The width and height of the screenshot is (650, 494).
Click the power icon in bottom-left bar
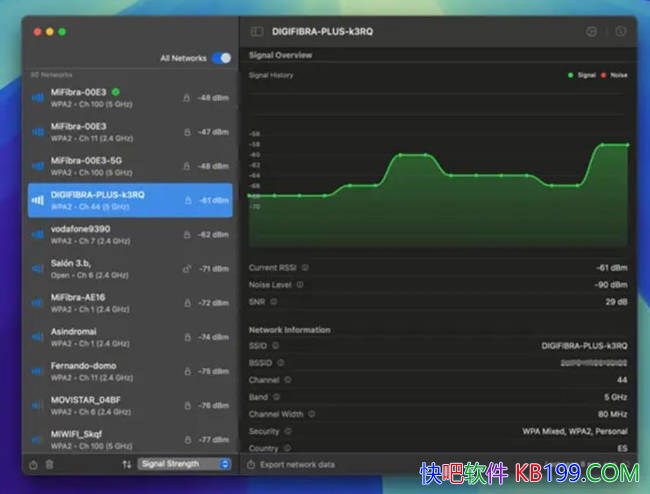[x=34, y=464]
